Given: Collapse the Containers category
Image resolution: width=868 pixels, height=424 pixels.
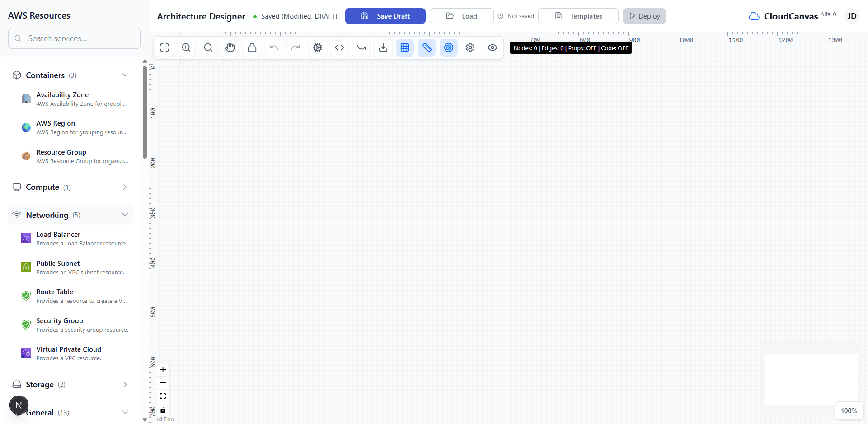Looking at the screenshot, I should pos(125,75).
